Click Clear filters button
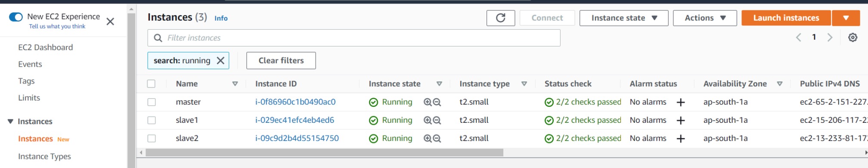The image size is (868, 168). tap(281, 61)
